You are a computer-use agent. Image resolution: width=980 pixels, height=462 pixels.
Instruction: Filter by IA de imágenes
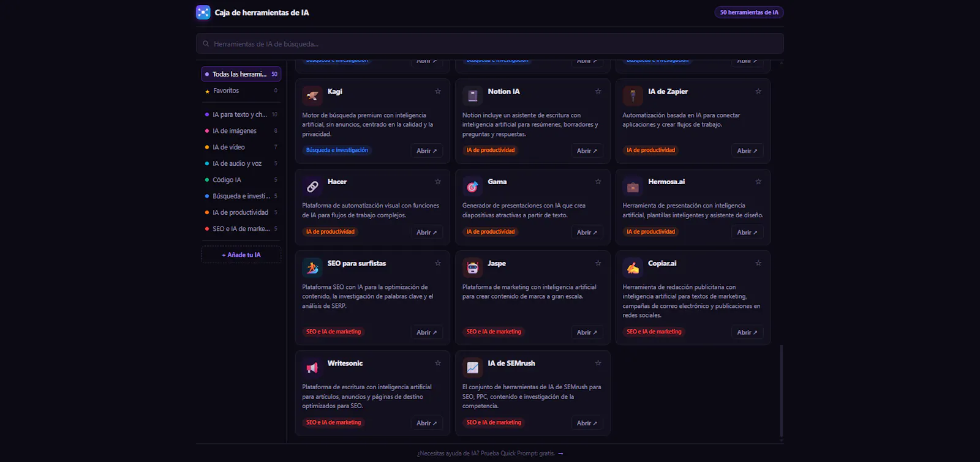241,131
